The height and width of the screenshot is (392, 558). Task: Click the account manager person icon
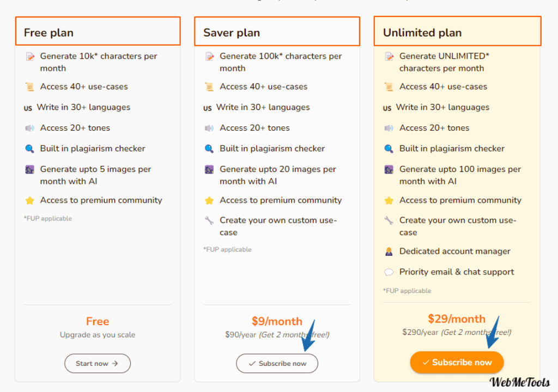389,252
